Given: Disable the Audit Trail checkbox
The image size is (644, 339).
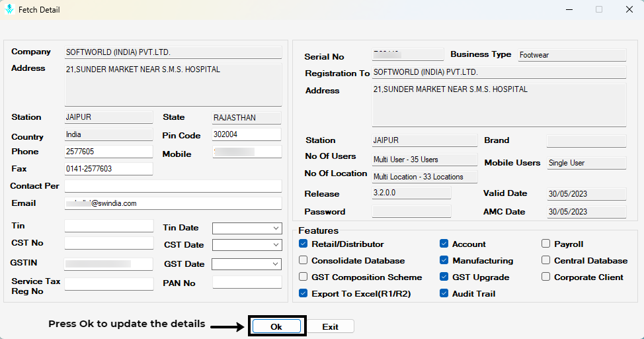Looking at the screenshot, I should tap(444, 294).
